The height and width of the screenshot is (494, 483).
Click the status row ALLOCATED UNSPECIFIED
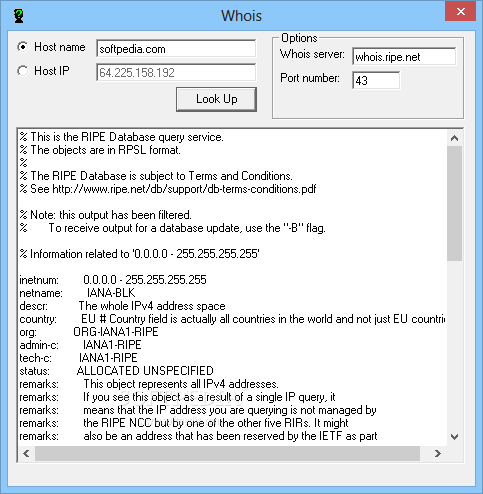[116, 371]
